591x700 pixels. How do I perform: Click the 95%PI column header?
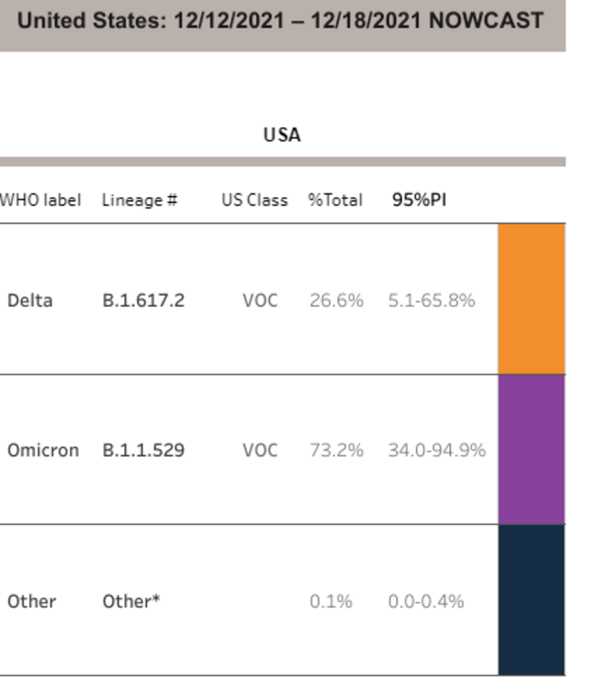tap(419, 200)
